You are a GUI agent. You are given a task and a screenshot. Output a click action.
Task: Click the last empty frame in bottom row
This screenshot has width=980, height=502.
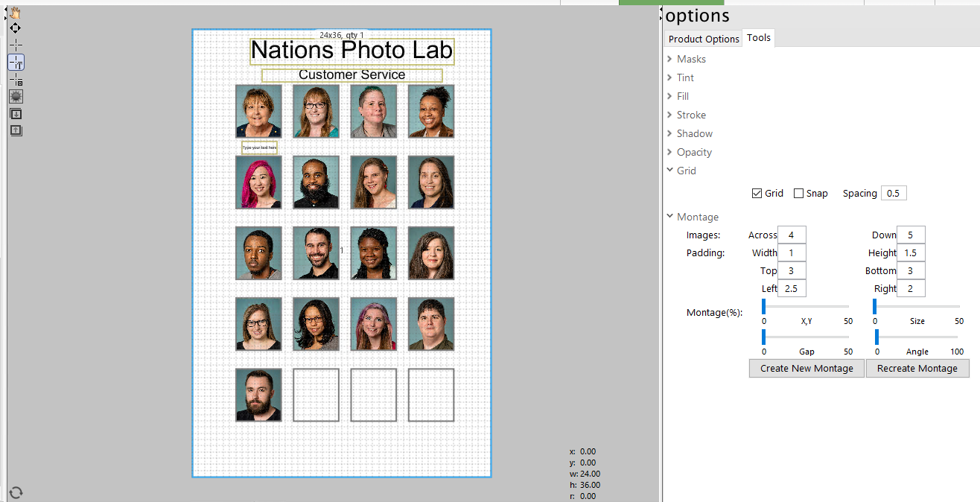[430, 395]
